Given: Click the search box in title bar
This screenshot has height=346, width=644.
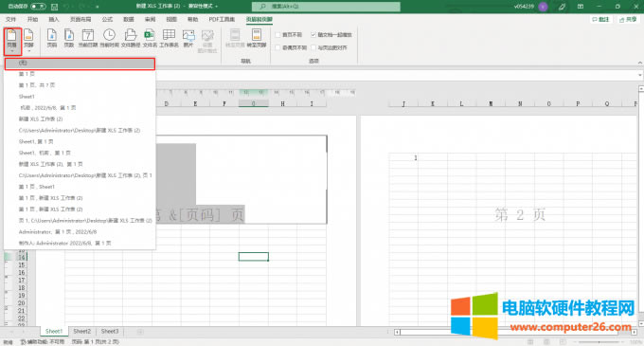Looking at the screenshot, I should (x=326, y=7).
